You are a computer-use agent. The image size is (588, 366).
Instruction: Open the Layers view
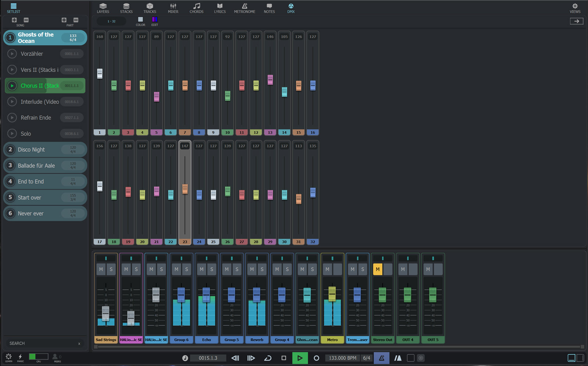103,8
